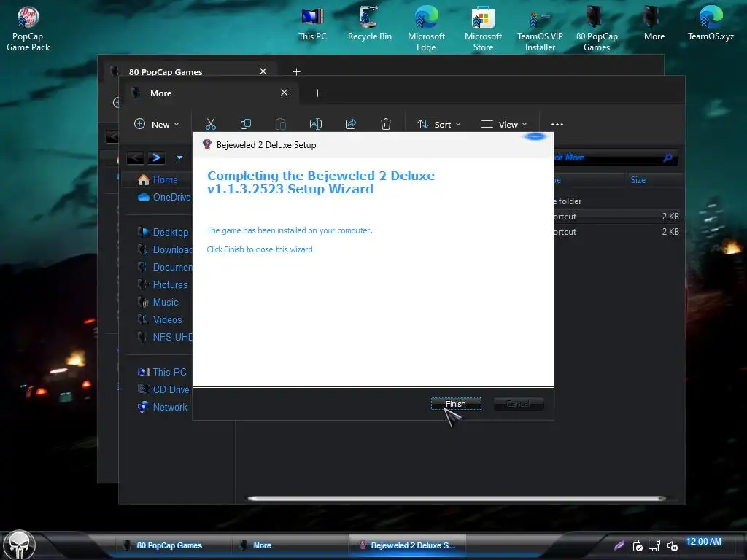Select the Microsoft Store desktop icon
Image resolution: width=747 pixels, height=560 pixels.
483,28
